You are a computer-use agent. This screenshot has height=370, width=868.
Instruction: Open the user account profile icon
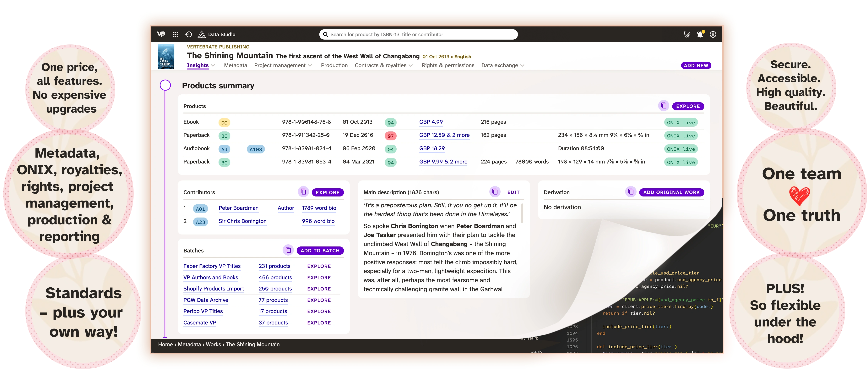click(713, 34)
